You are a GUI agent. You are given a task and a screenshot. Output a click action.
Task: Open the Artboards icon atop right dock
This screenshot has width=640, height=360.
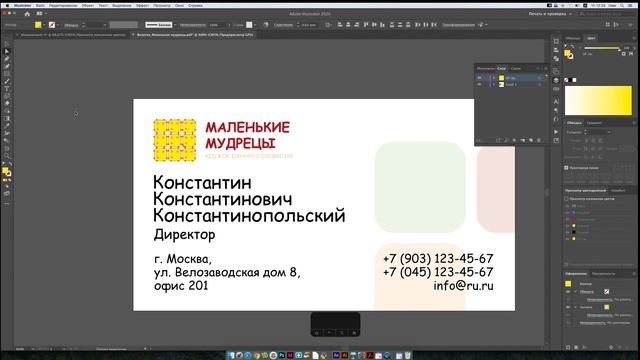(556, 41)
